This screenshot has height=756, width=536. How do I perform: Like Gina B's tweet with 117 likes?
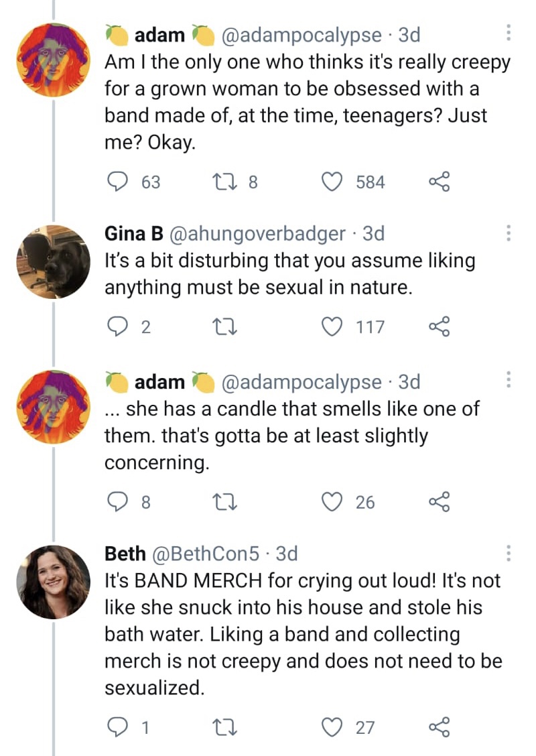point(332,326)
